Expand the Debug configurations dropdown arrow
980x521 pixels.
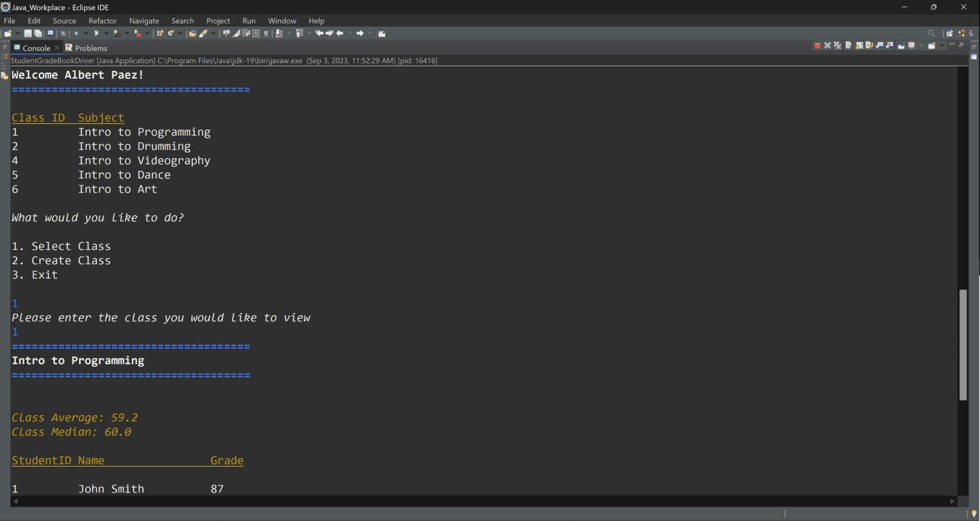pyautogui.click(x=86, y=33)
